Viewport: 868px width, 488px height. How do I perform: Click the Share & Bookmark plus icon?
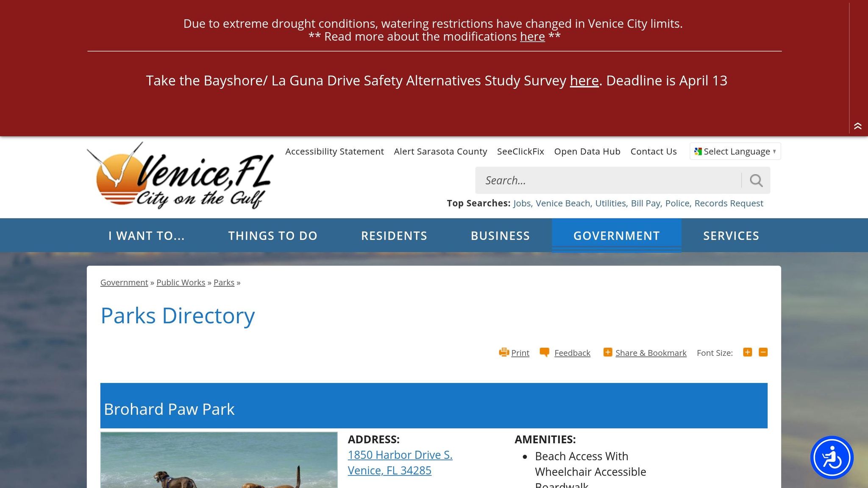click(607, 352)
